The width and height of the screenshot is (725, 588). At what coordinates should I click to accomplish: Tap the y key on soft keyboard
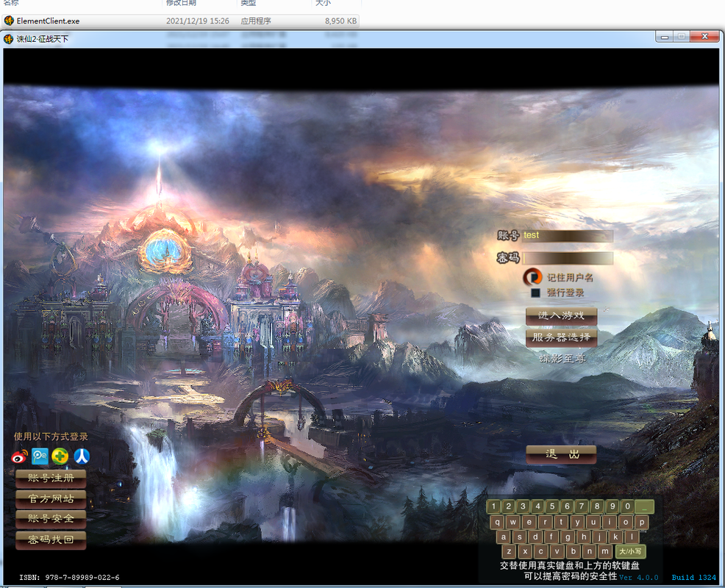577,523
